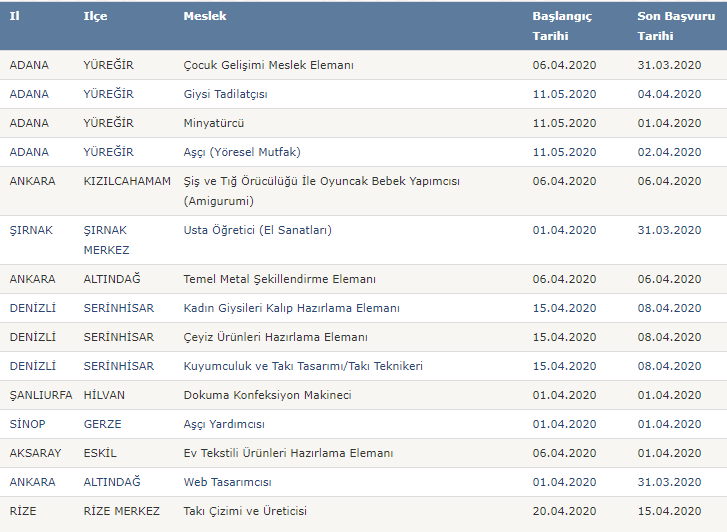Click the Son Başvuru Tarihi header
Screen dimensions: 727x532
point(676,26)
